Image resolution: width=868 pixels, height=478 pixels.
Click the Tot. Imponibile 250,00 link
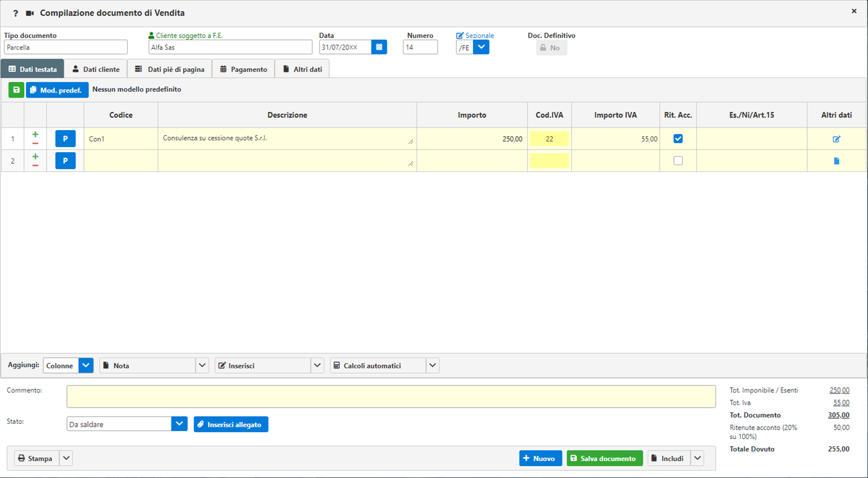[x=839, y=390]
